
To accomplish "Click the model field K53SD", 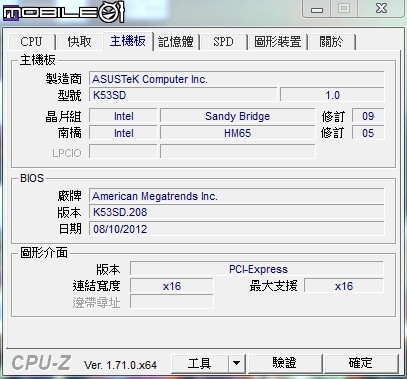I will click(183, 95).
